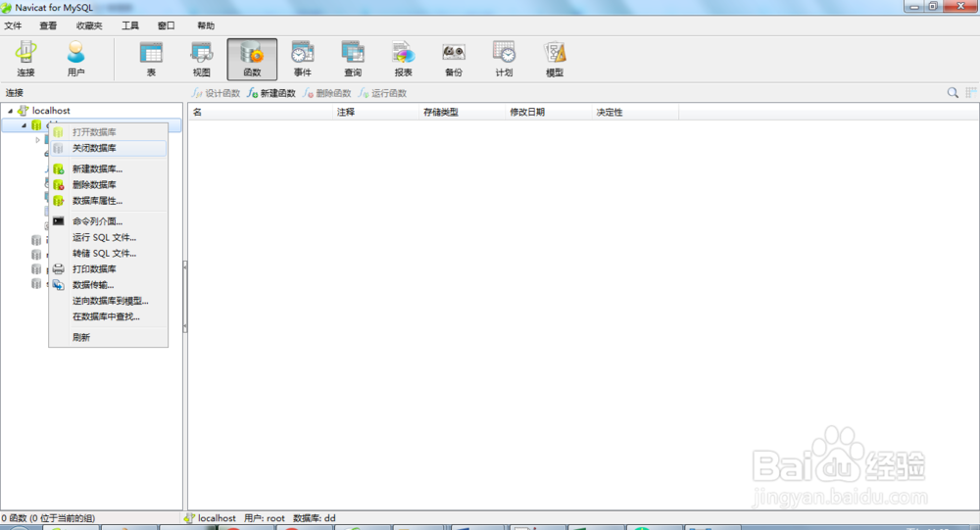The height and width of the screenshot is (530, 980).
Task: Click the 新建函数 (New Function) button
Action: (x=271, y=93)
